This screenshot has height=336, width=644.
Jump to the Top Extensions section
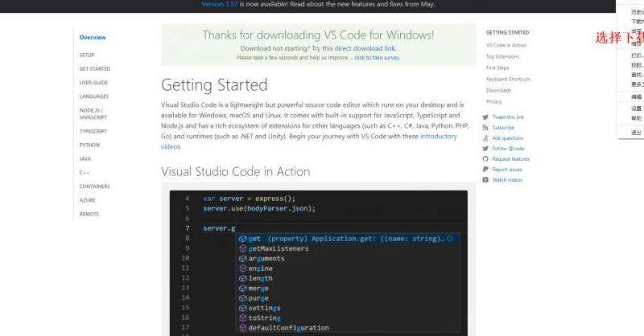coord(502,56)
